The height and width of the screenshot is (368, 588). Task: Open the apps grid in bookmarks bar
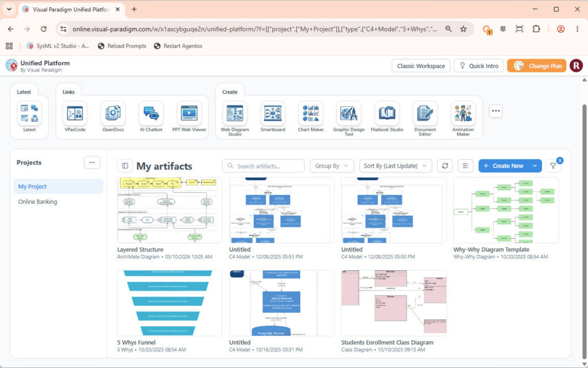point(9,46)
